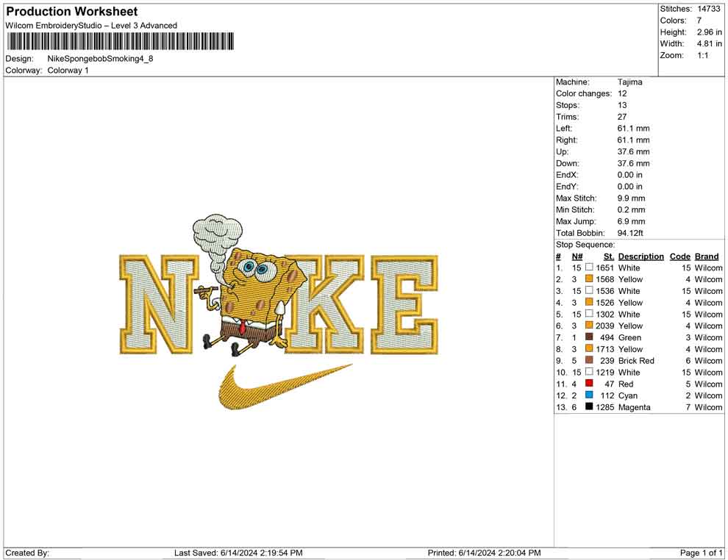The image size is (728, 560).
Task: Click the barcode under the title
Action: (x=120, y=41)
